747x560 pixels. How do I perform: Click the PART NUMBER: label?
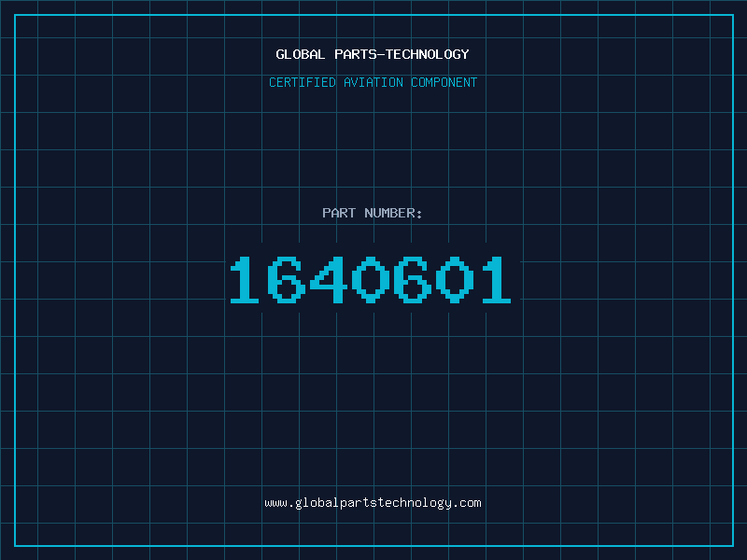[373, 213]
